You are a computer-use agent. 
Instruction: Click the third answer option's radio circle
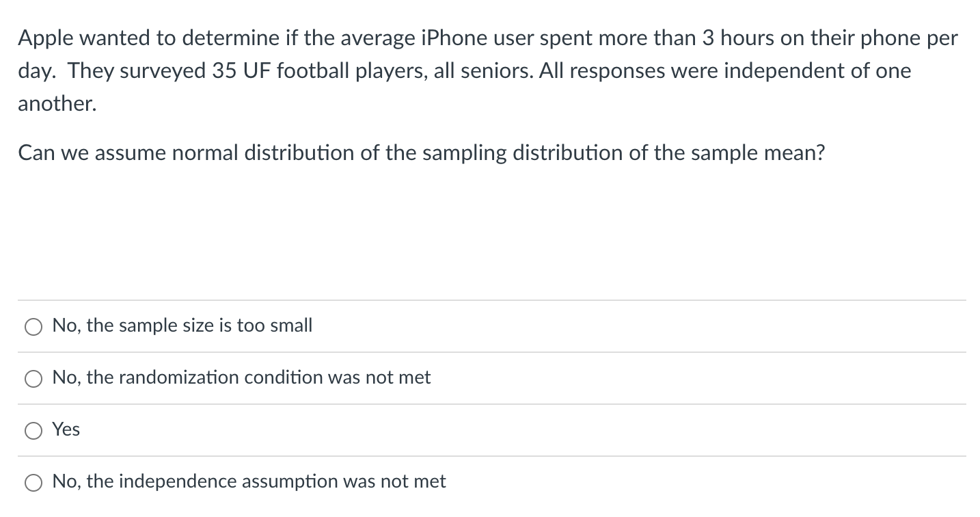coord(33,430)
